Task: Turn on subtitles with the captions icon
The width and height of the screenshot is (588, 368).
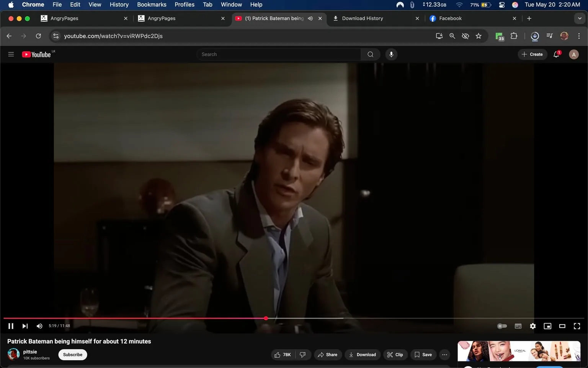Action: click(518, 326)
